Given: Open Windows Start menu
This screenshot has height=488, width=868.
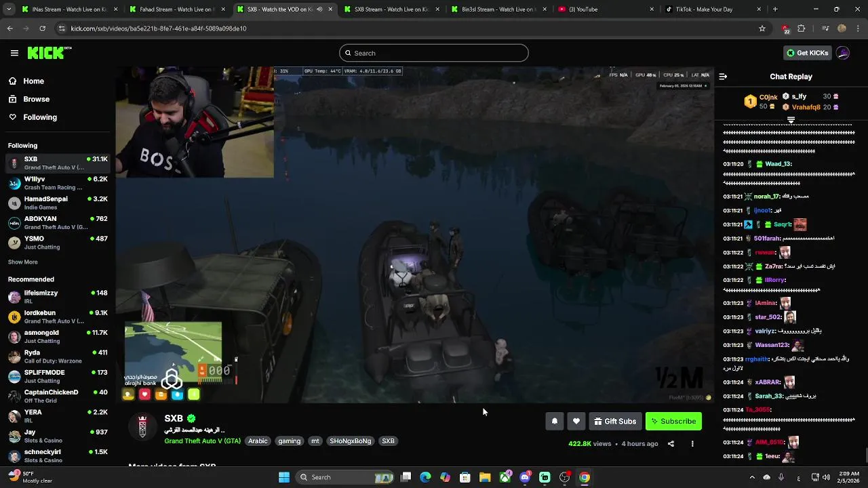Looking at the screenshot, I should (284, 477).
